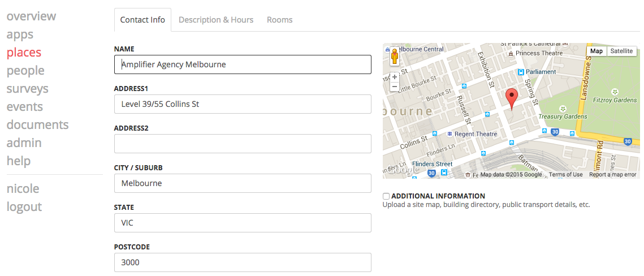Viewport: 644px width, 276px height.
Task: Zoom in on the map
Action: tap(395, 77)
